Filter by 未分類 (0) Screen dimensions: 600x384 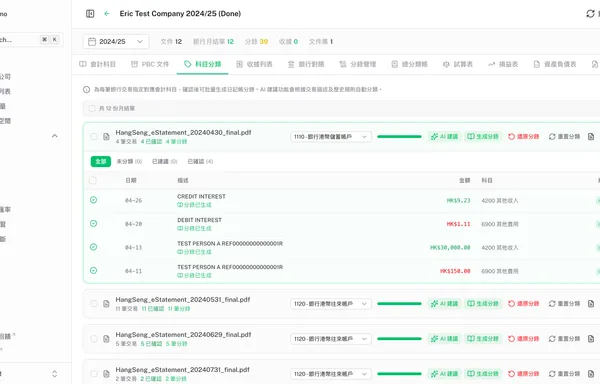coord(129,161)
